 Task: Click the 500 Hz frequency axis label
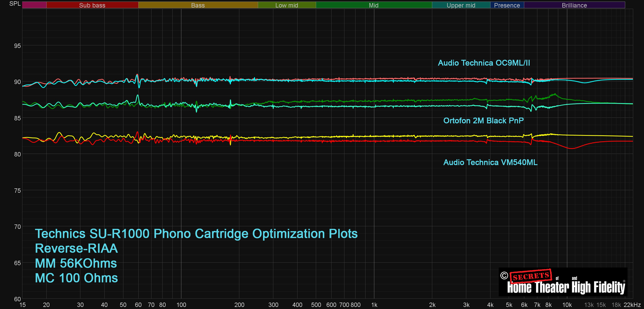(x=316, y=305)
